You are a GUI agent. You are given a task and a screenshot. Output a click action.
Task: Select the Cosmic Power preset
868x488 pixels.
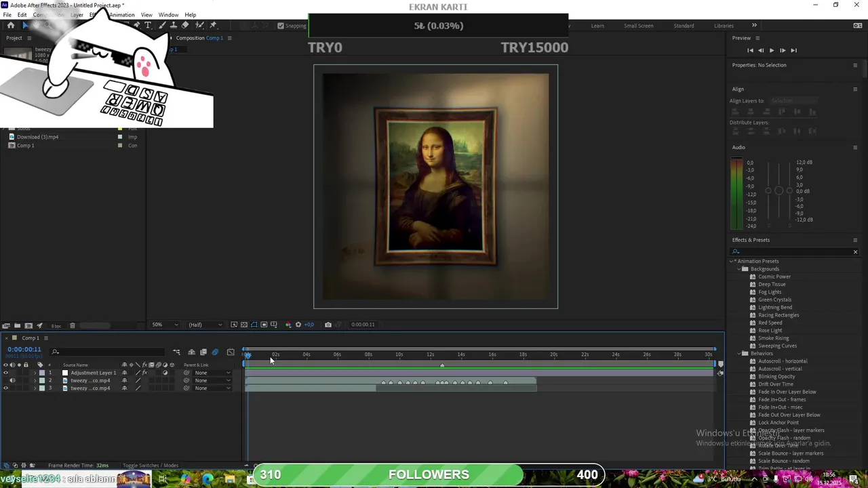(774, 277)
